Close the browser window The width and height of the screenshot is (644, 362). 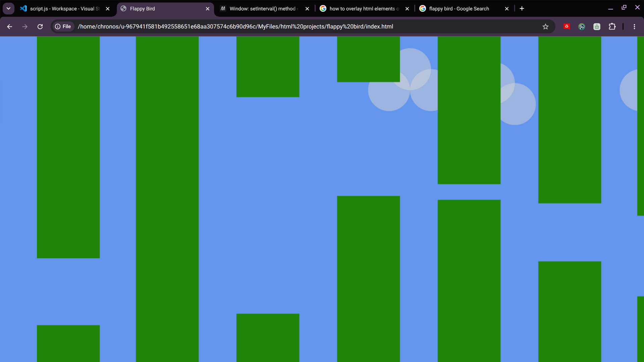pos(637,7)
